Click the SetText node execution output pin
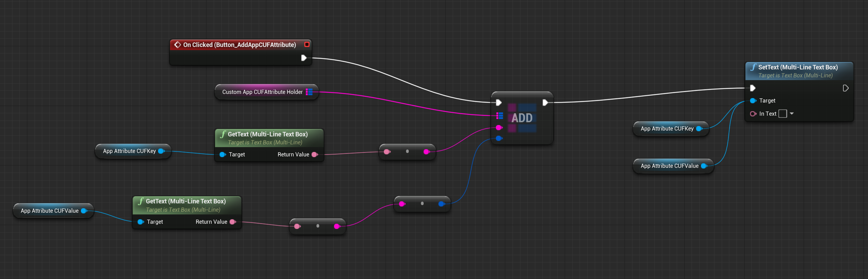Viewport: 868px width, 279px height. [x=846, y=88]
